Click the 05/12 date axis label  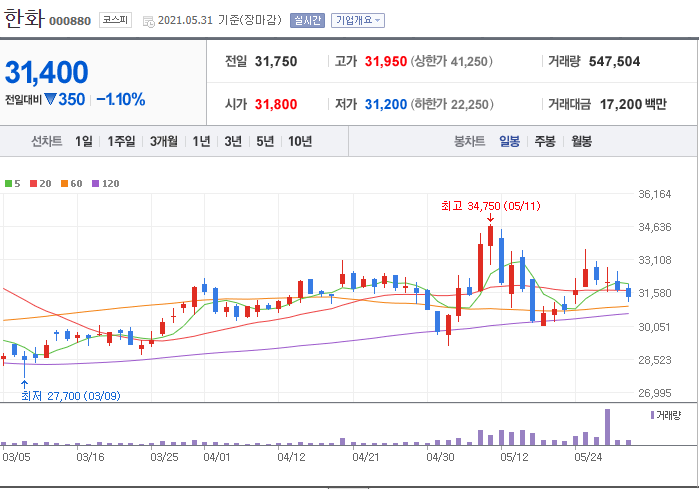514,457
